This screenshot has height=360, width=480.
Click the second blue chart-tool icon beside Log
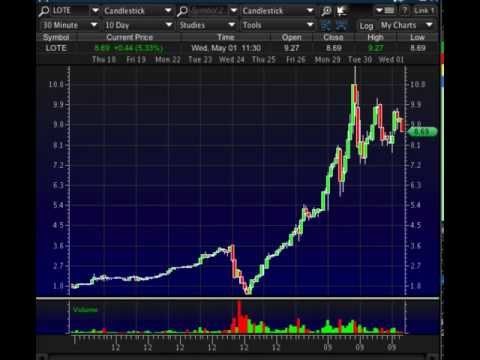pyautogui.click(x=341, y=25)
